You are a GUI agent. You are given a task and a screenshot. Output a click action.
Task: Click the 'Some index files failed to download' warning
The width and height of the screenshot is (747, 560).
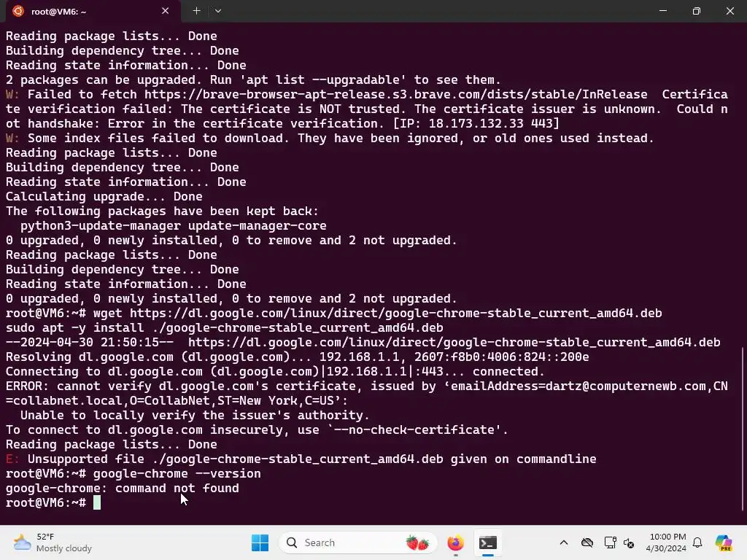click(330, 138)
